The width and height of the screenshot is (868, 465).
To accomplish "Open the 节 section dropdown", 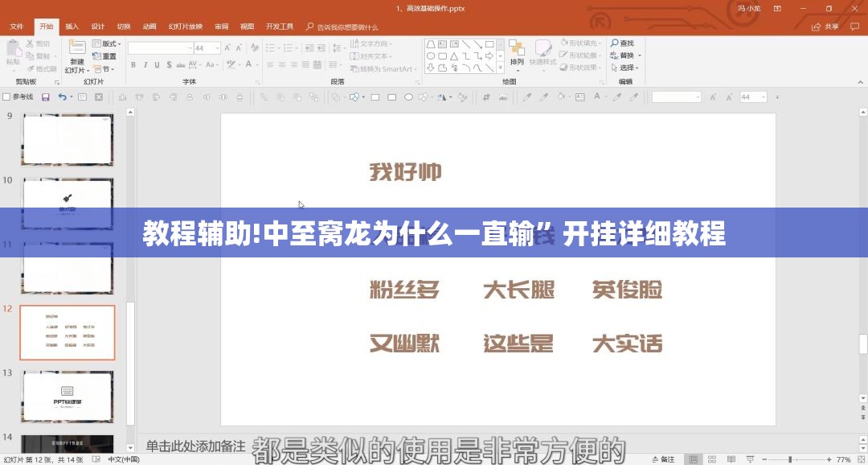I will (104, 69).
